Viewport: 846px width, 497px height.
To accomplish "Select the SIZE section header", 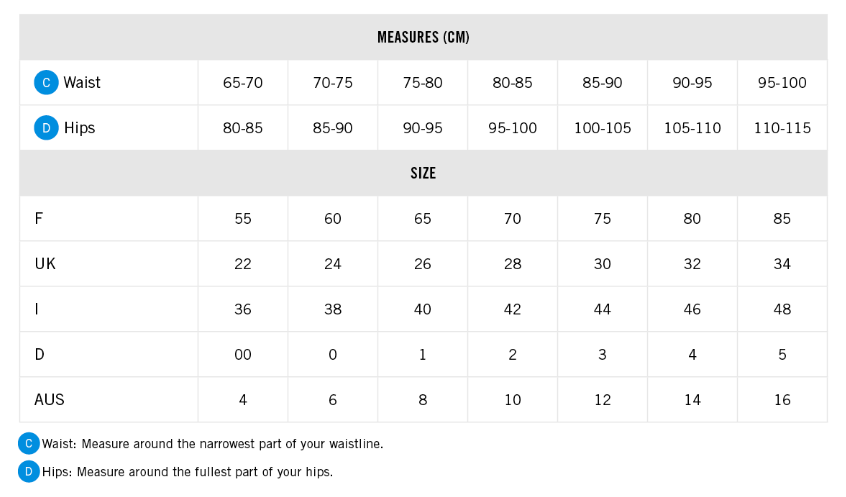I will [423, 173].
